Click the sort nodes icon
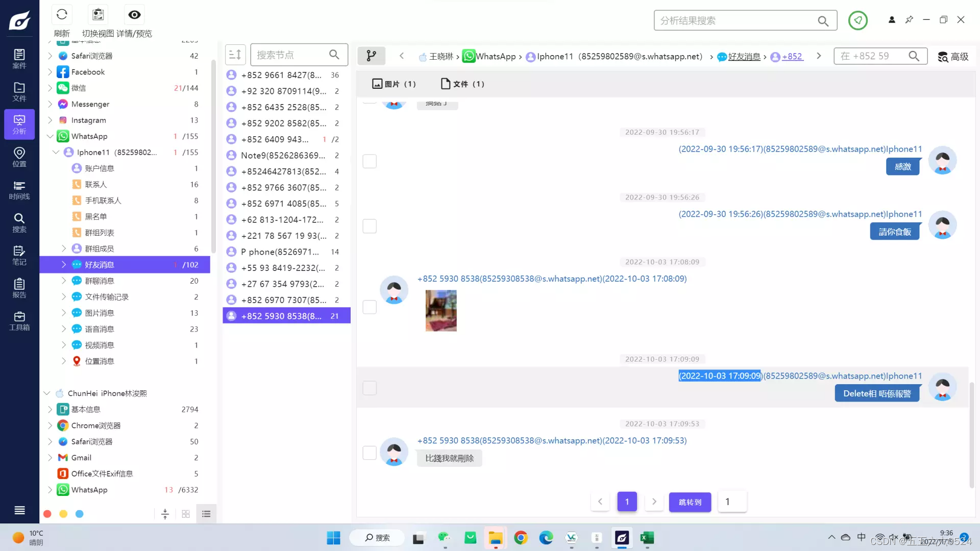This screenshot has height=551, width=980. (x=235, y=55)
